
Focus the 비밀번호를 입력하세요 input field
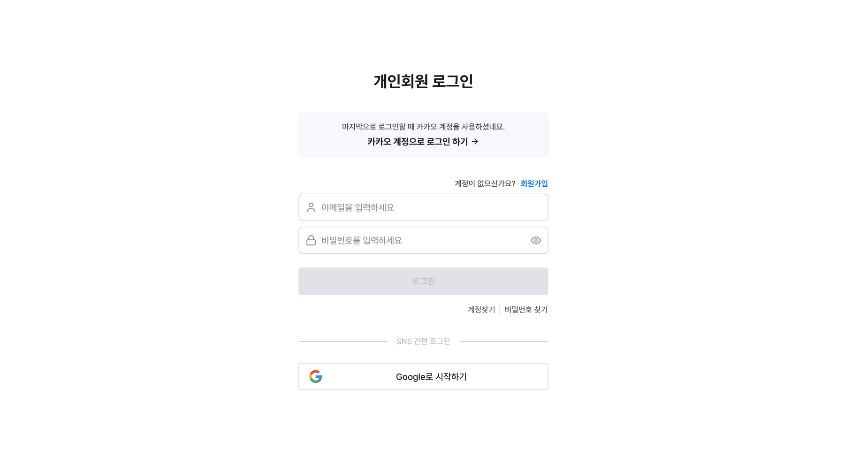coord(423,240)
